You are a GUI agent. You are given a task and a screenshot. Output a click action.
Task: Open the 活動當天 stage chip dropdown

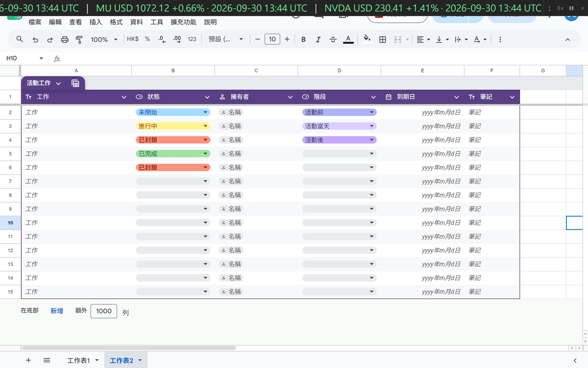pos(372,126)
